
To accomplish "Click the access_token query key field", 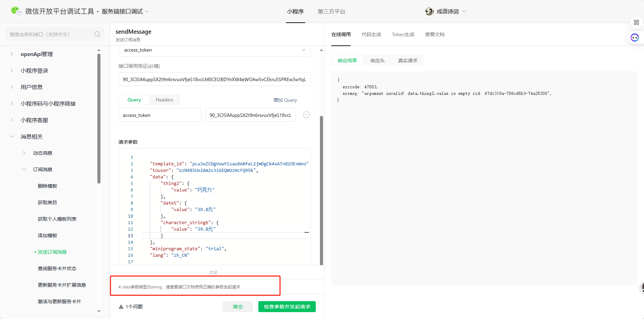I will (160, 115).
